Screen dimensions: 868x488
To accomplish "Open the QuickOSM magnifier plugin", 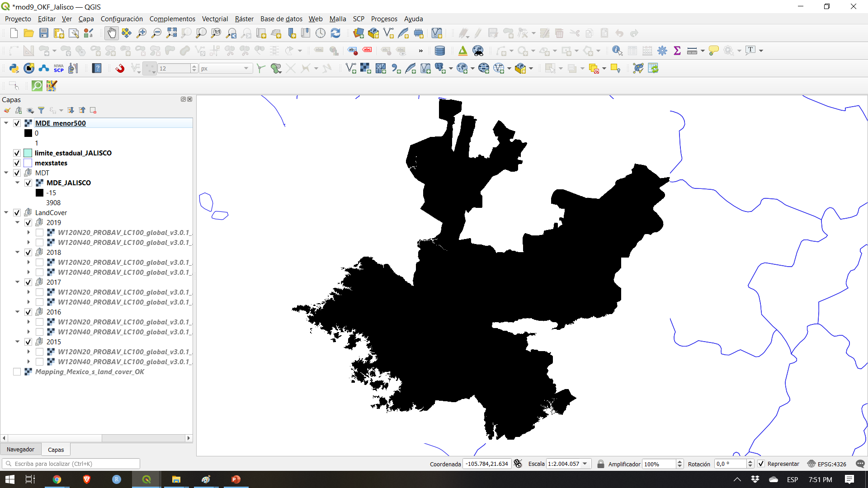I will tap(37, 86).
